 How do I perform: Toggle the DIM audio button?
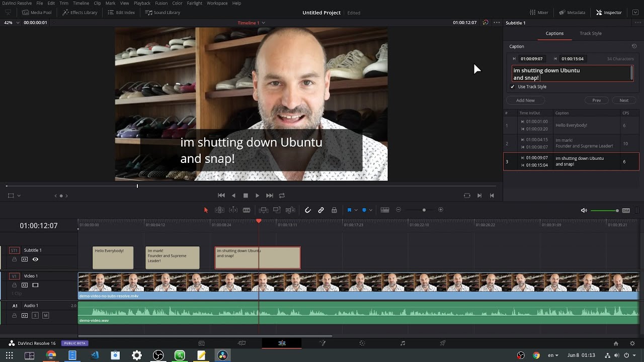tap(626, 210)
